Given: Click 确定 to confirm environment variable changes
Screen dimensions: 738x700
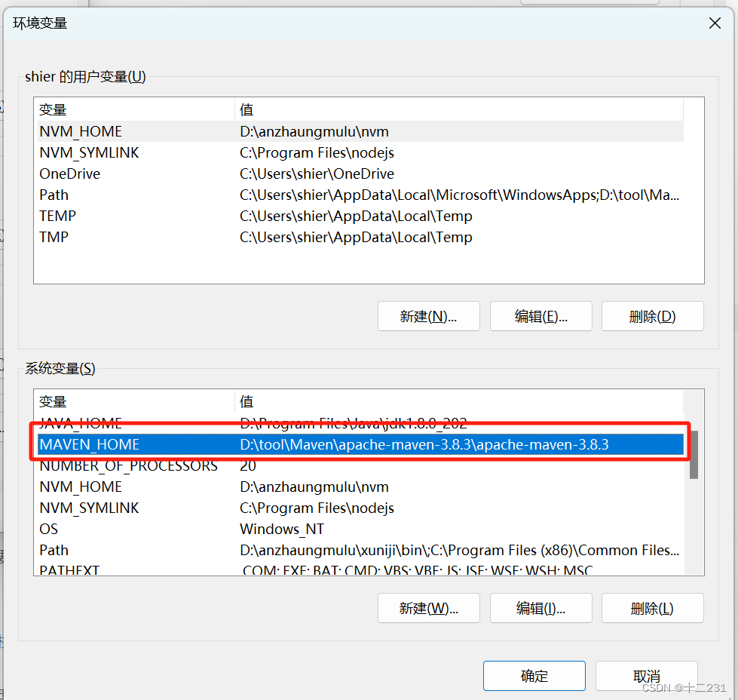Looking at the screenshot, I should point(534,676).
